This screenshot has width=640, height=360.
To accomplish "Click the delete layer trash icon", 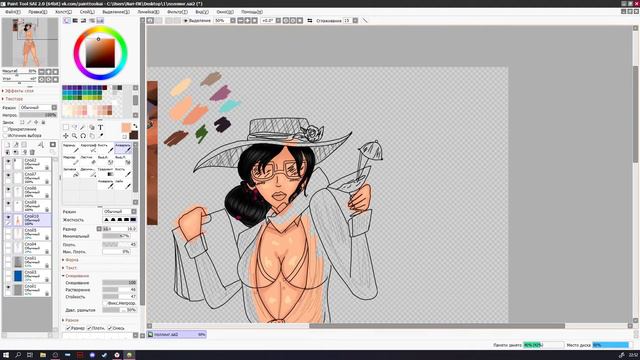I will coord(32,152).
